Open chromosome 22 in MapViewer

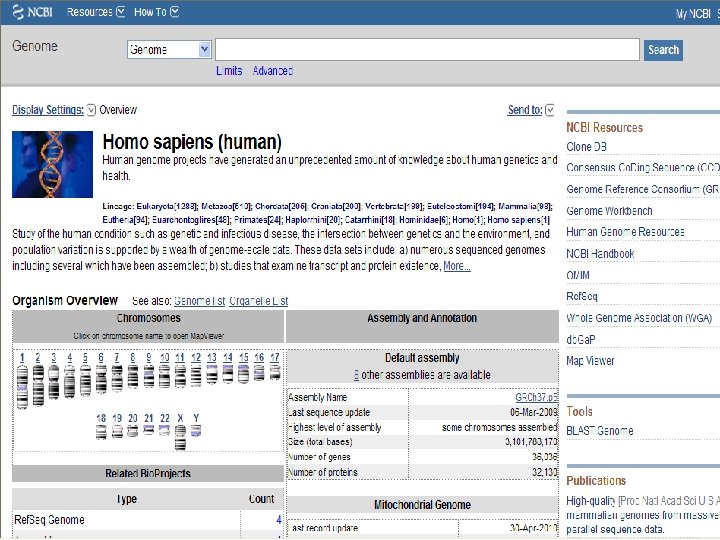pyautogui.click(x=164, y=418)
